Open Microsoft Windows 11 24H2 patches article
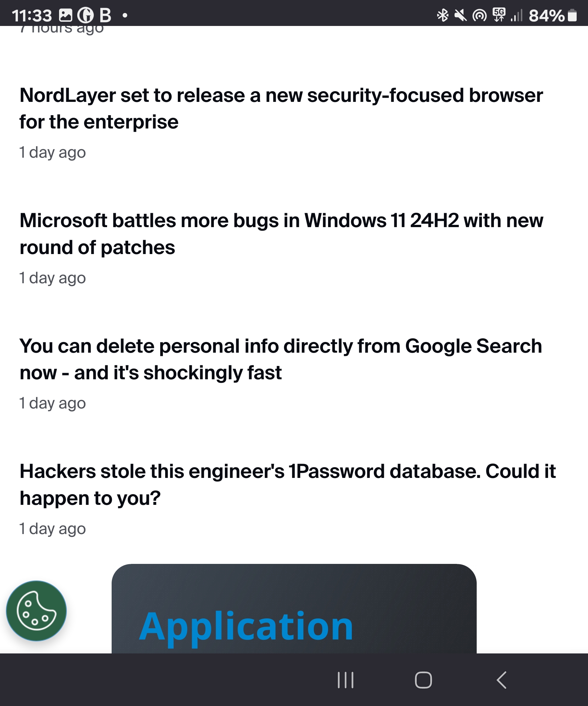 coord(281,234)
